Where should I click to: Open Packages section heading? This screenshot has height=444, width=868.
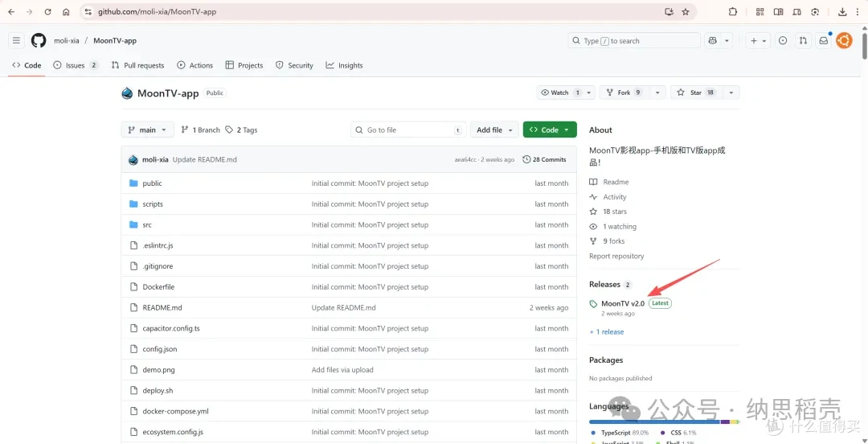(606, 360)
